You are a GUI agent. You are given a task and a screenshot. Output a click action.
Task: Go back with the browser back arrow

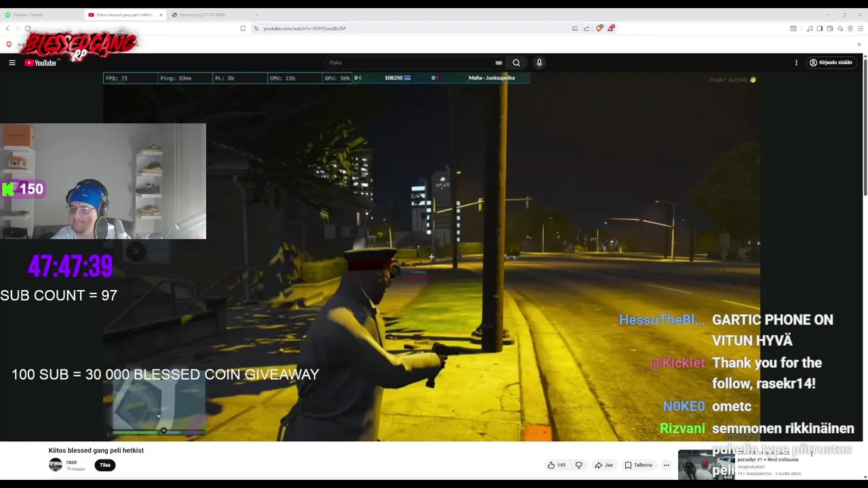[7, 28]
